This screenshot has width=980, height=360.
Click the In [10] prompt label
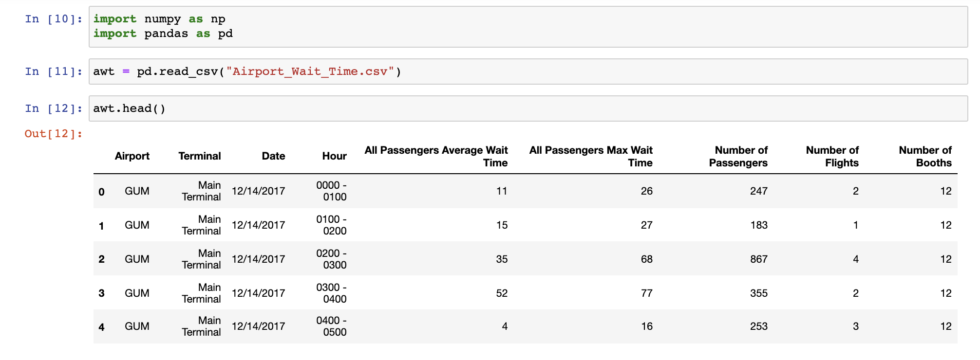click(54, 19)
